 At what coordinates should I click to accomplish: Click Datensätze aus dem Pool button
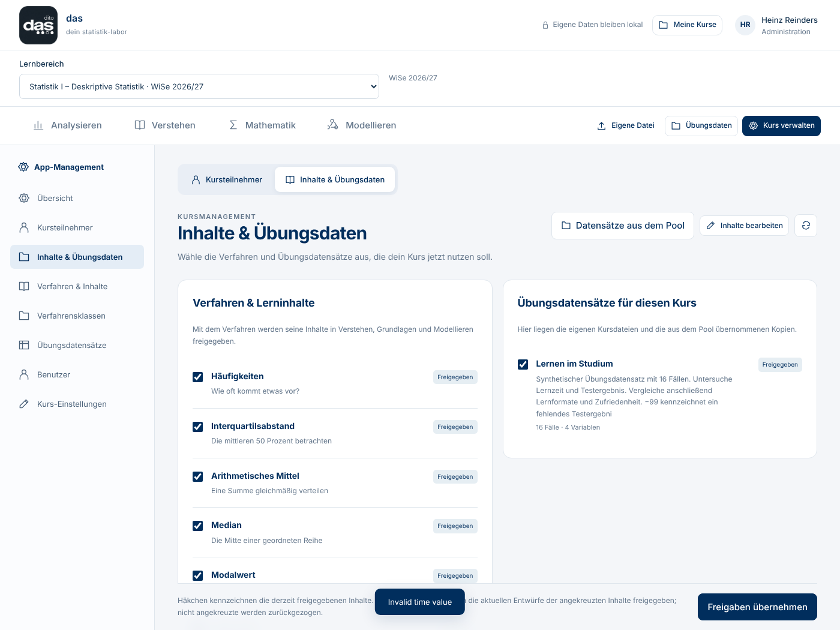click(623, 226)
